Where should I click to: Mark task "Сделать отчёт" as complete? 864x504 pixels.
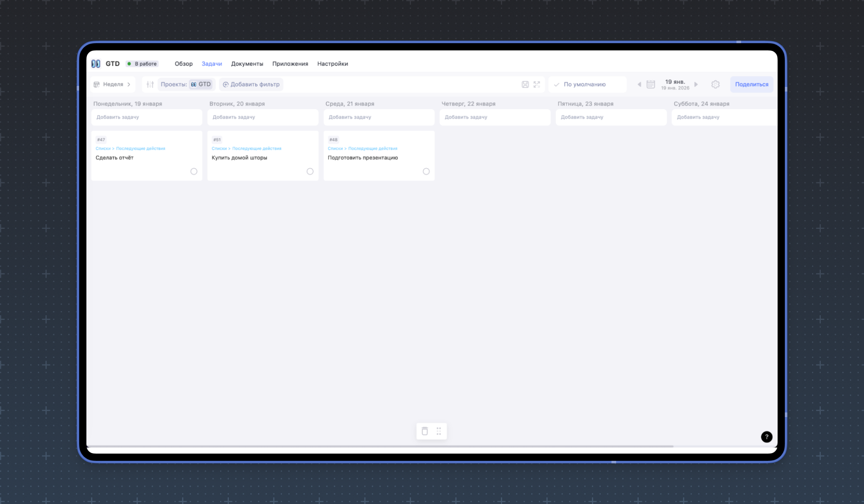coord(194,172)
